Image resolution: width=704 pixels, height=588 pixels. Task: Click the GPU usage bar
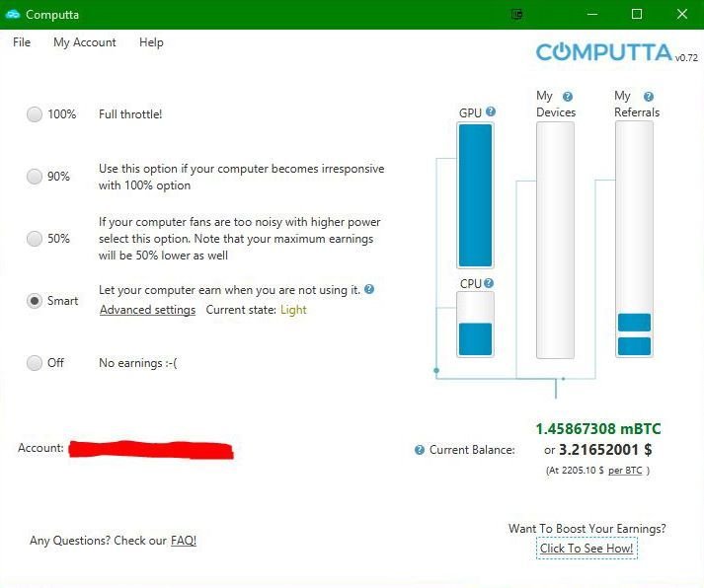[x=476, y=195]
